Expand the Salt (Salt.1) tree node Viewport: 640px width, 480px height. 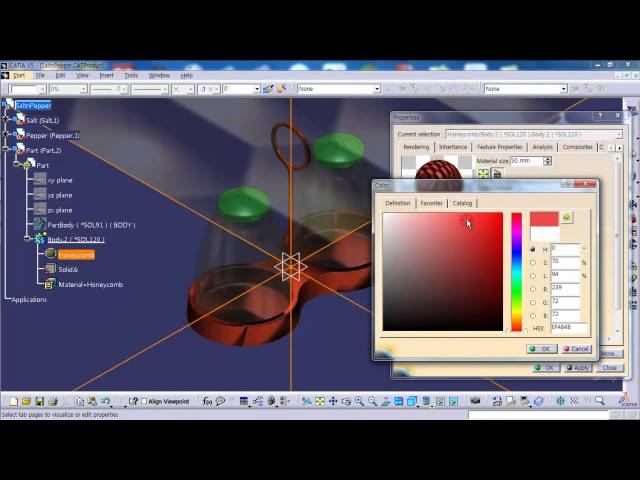[5, 119]
